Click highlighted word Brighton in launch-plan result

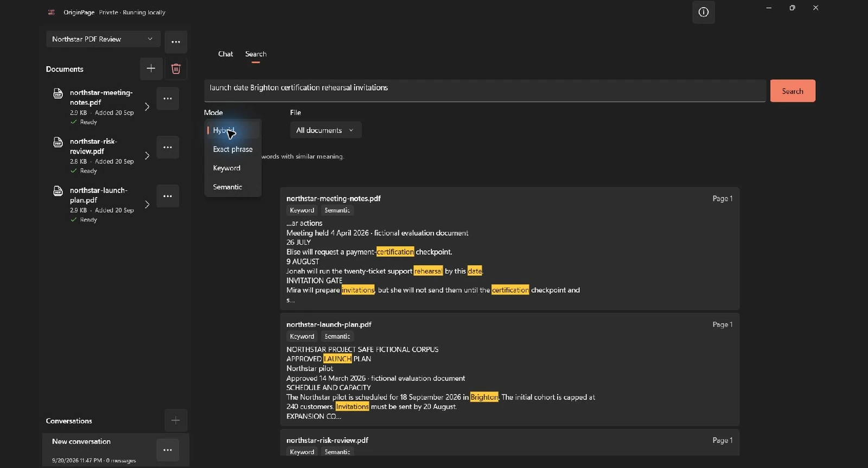tap(484, 397)
